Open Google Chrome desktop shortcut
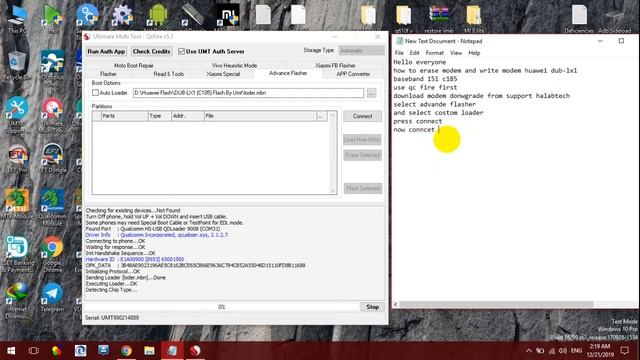640x360 pixels. point(52,254)
